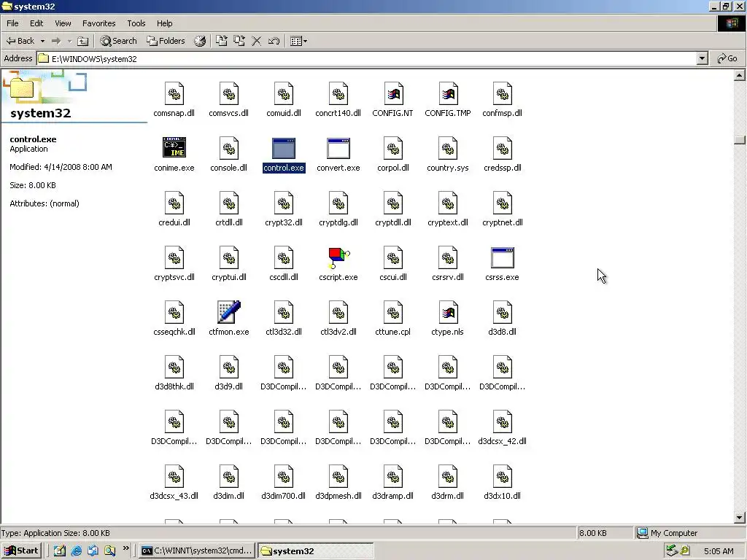The image size is (747, 560).
Task: Select console.dll file
Action: pyautogui.click(x=228, y=155)
